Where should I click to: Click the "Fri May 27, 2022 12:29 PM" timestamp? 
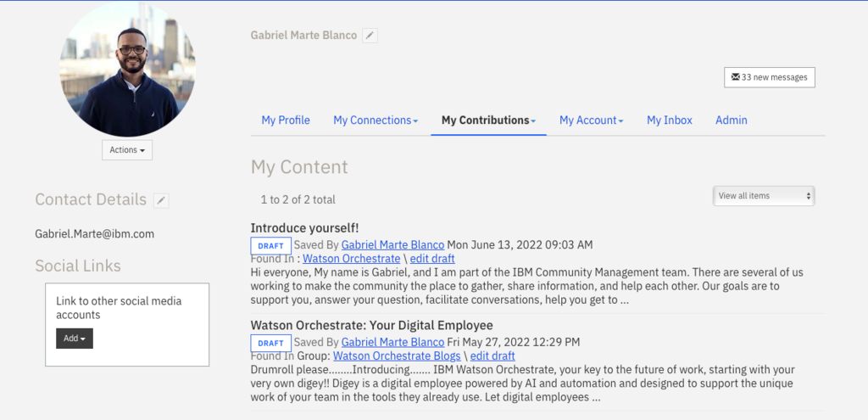514,342
